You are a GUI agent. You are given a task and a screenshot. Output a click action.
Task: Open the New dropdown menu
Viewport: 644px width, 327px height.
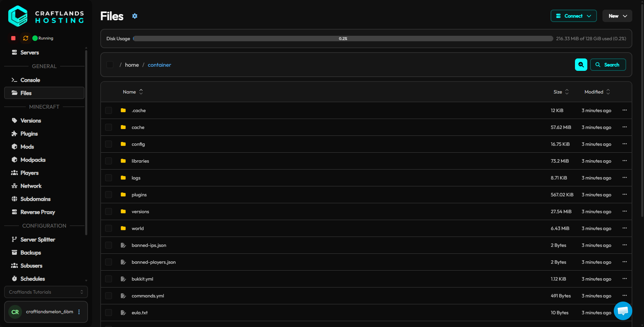coord(617,16)
